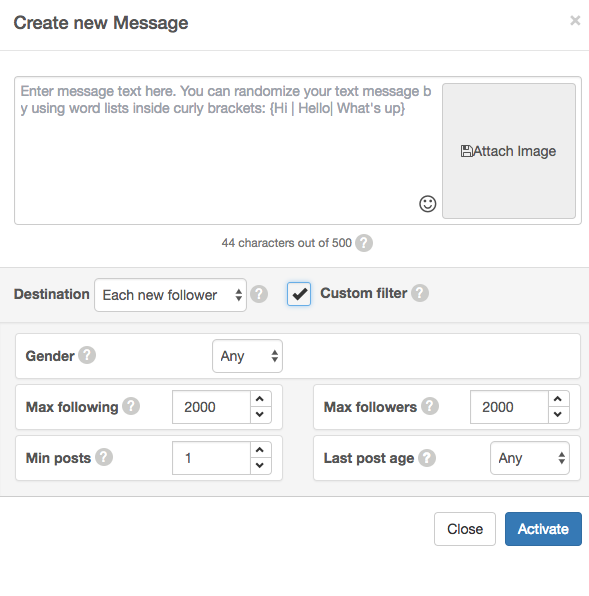The image size is (589, 596).
Task: Decrease Max following value
Action: tap(260, 414)
